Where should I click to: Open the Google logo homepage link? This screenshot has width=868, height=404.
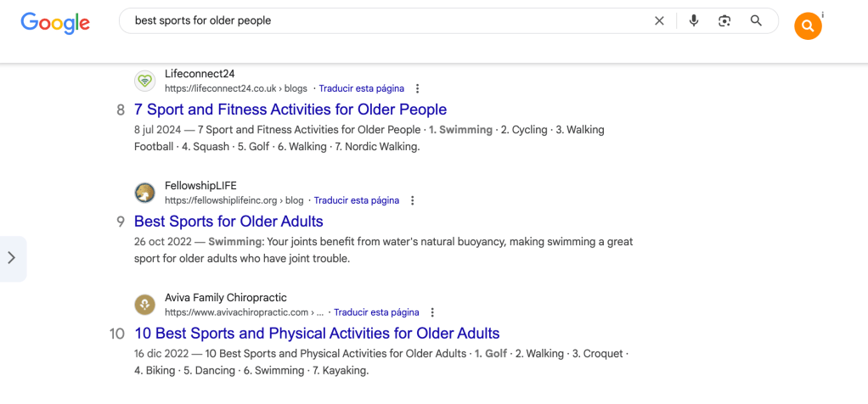tap(55, 22)
